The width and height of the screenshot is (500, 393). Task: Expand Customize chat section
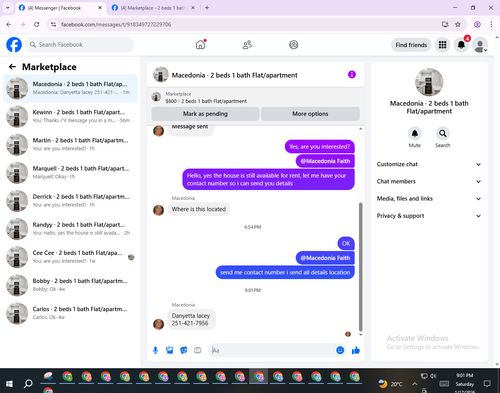[x=429, y=164]
